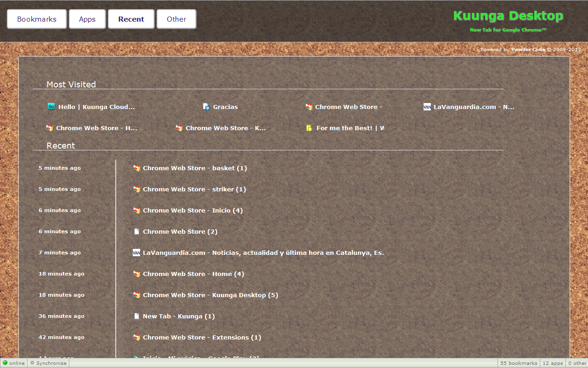Open Chrome Web Store - basket (1)
The image size is (588, 368).
[195, 168]
